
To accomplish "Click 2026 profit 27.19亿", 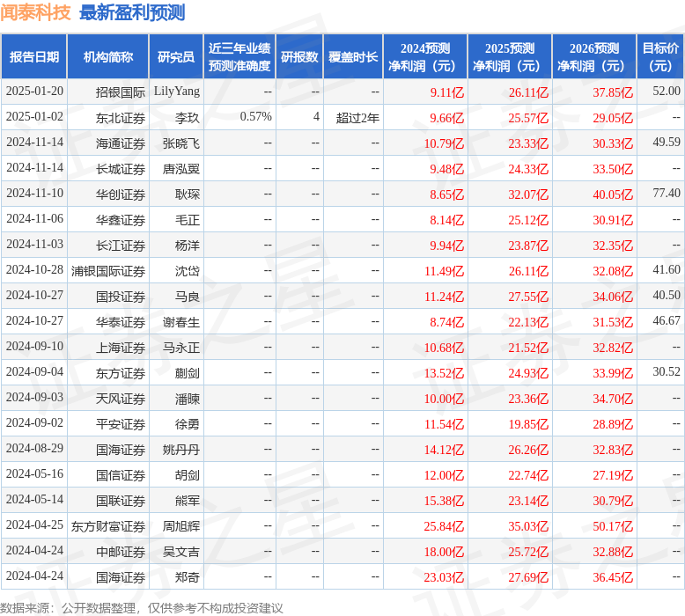I will click(x=613, y=475).
